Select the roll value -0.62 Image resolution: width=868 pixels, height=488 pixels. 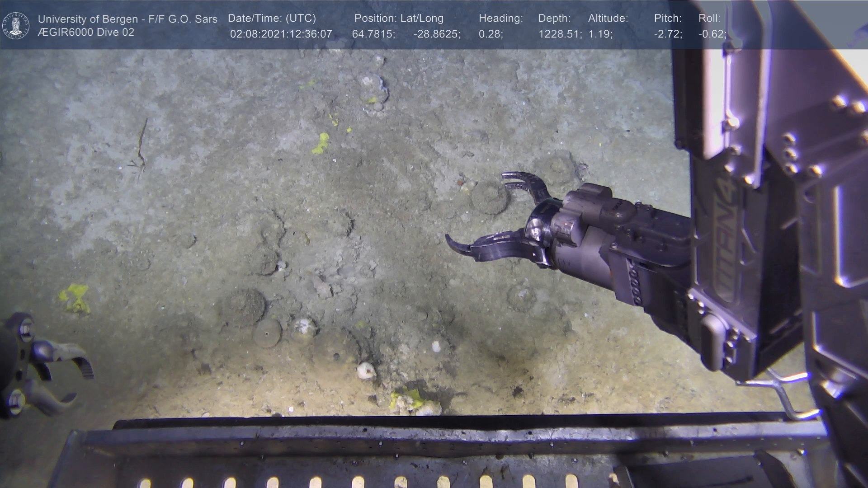click(x=712, y=34)
